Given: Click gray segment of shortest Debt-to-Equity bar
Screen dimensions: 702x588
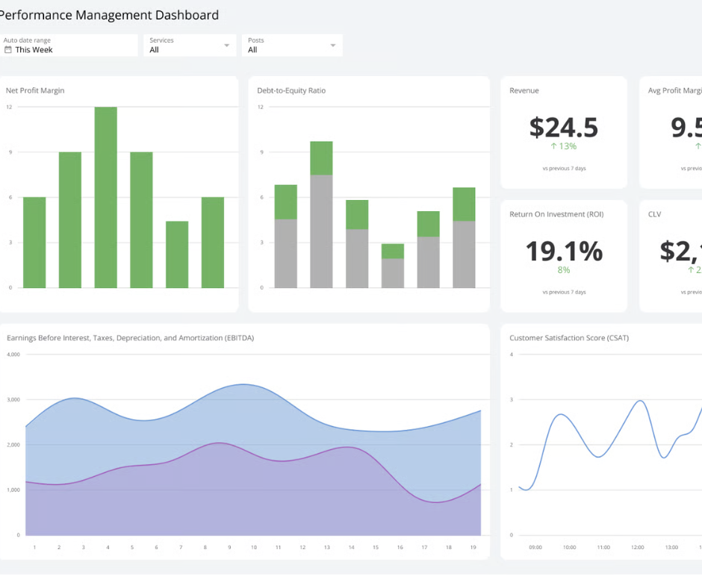Looking at the screenshot, I should tap(393, 273).
